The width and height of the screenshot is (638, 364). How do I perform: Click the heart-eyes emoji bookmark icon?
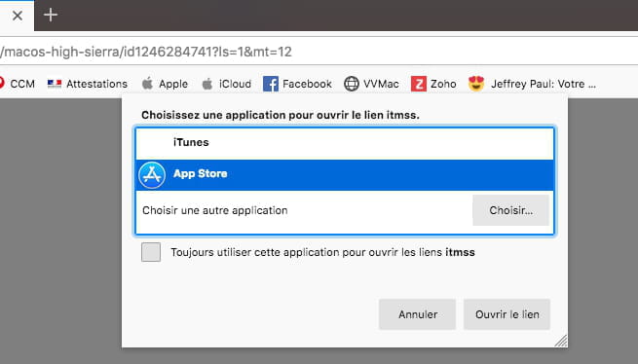(476, 84)
